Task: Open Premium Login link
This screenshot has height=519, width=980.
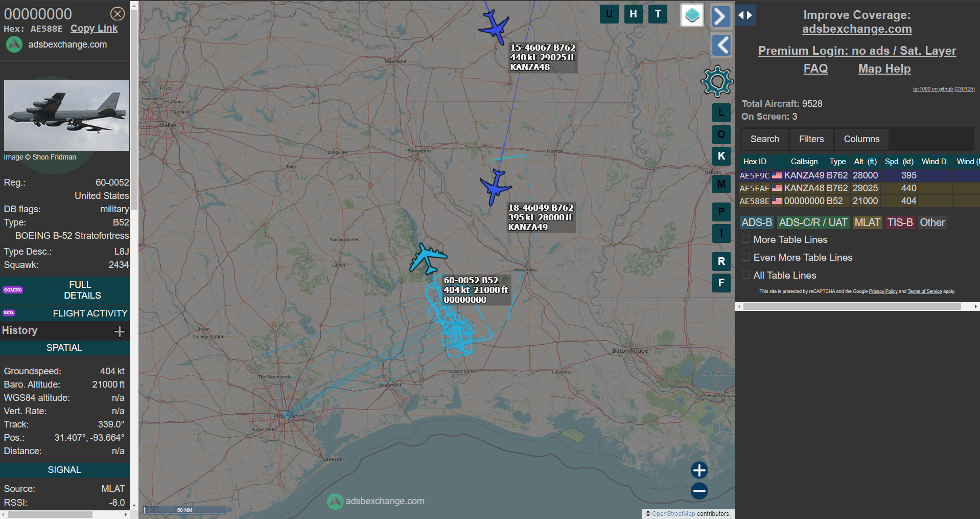Action: [x=857, y=51]
